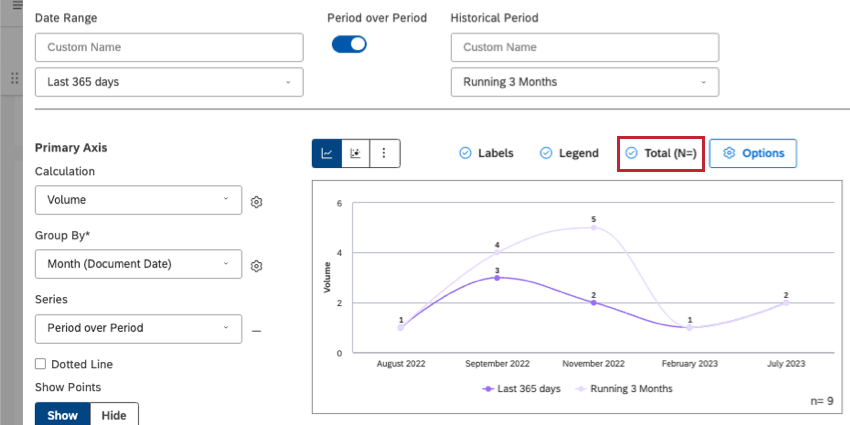Select the line chart type icon
This screenshot has height=425, width=850.
[327, 153]
